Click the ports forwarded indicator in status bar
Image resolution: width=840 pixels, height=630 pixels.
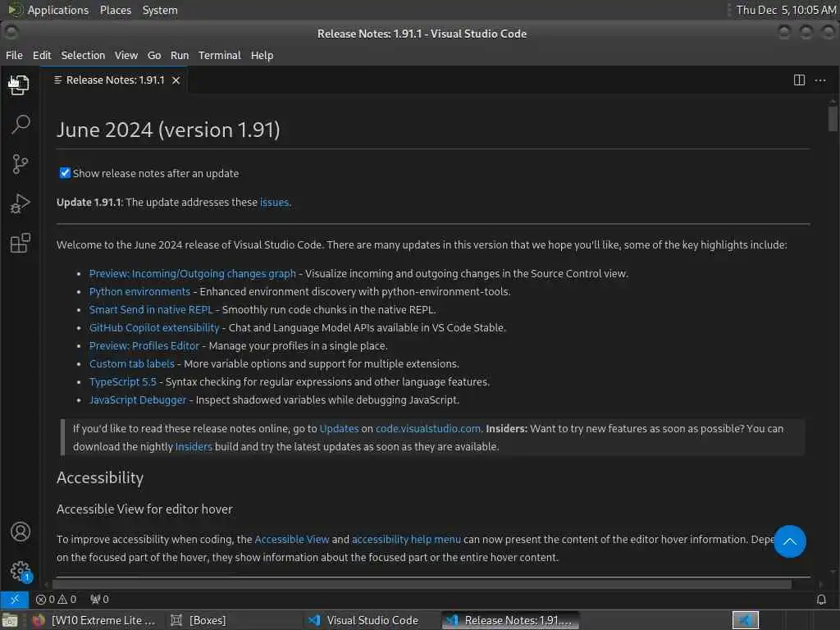tap(99, 599)
